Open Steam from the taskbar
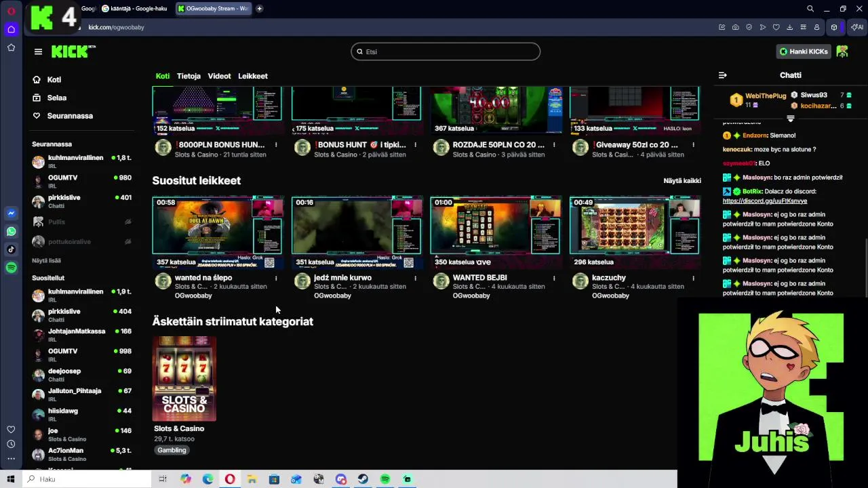Screen dimensions: 868x488 pyautogui.click(x=363, y=479)
